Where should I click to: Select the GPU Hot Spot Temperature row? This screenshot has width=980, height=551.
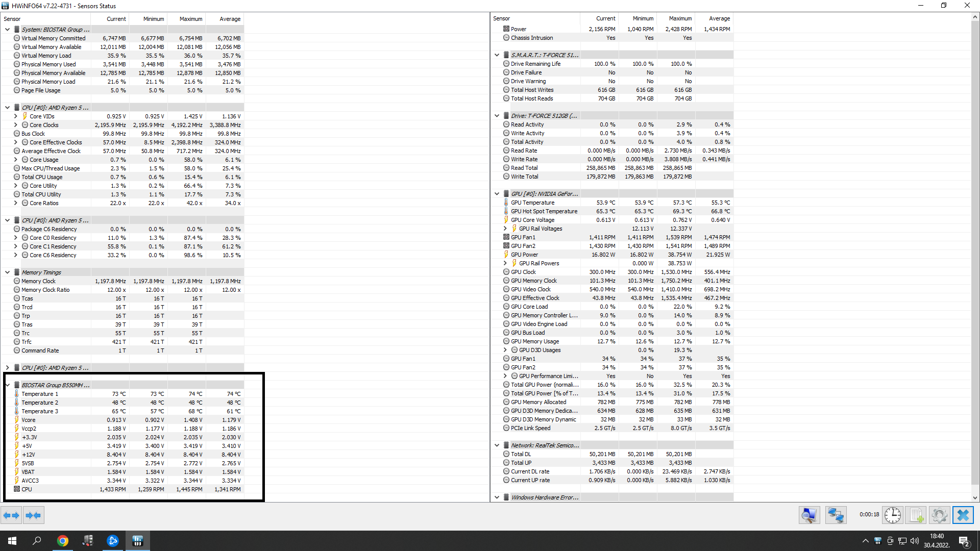click(544, 211)
